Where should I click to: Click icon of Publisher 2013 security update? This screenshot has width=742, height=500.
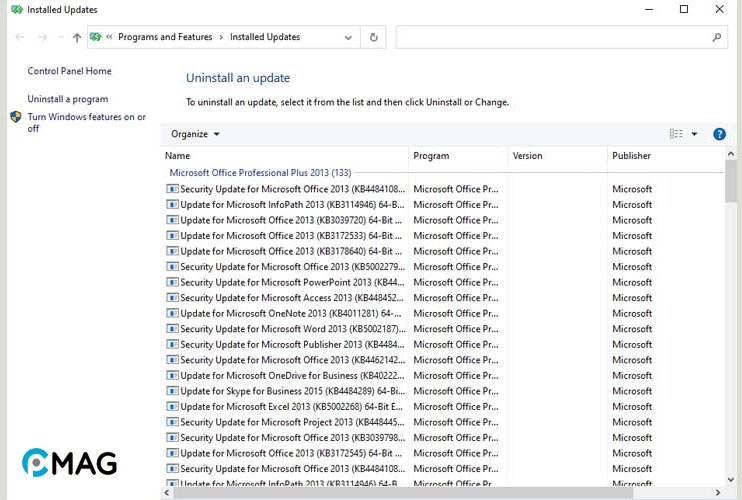click(172, 344)
